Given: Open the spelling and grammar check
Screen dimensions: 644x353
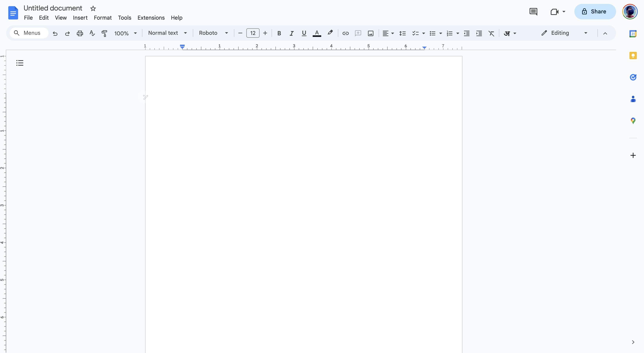Looking at the screenshot, I should click(92, 33).
